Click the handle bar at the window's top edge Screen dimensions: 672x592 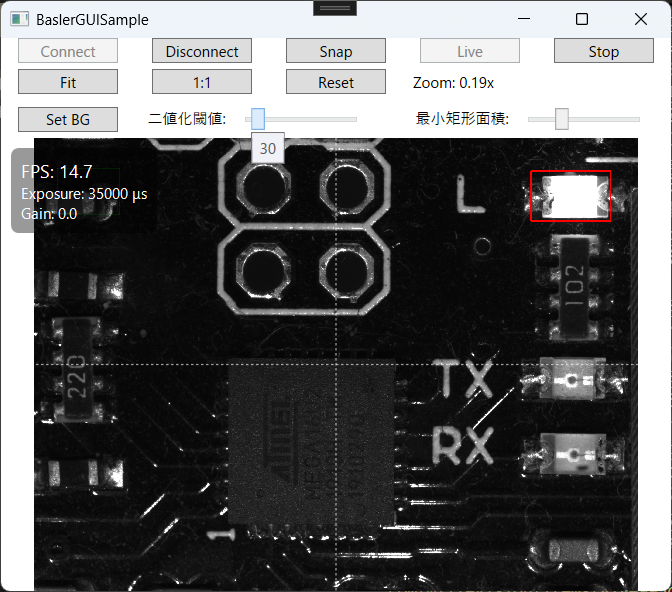tap(335, 8)
